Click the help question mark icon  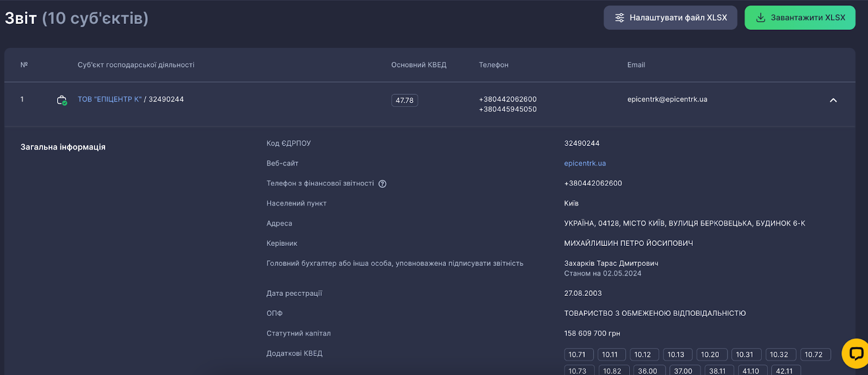click(382, 184)
